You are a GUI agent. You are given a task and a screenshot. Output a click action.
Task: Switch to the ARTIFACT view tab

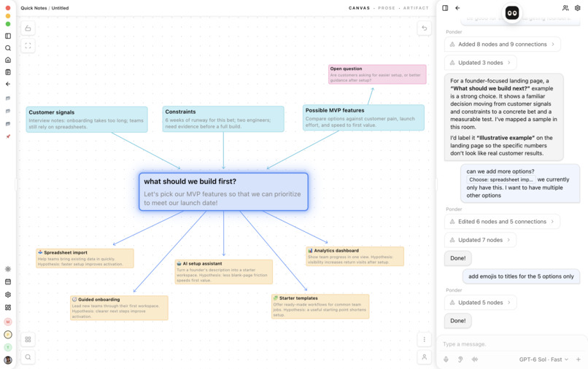tap(416, 8)
